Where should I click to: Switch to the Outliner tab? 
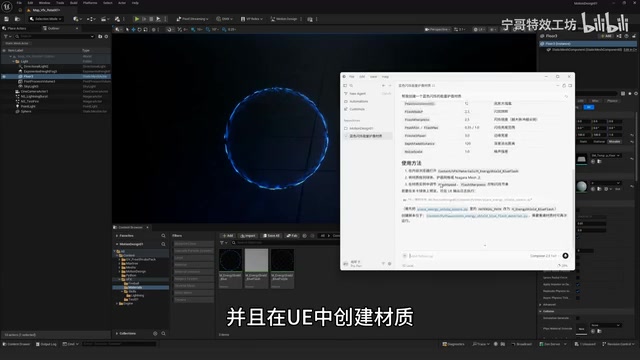[52, 29]
